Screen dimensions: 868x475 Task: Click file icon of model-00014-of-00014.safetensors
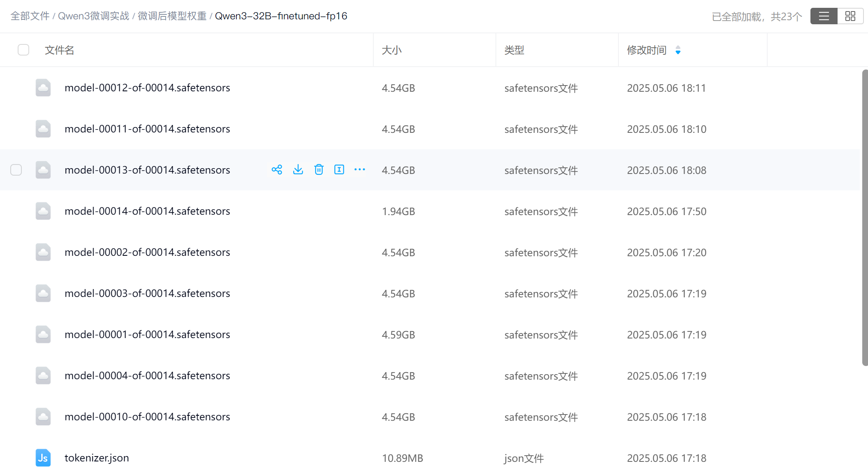tap(43, 211)
